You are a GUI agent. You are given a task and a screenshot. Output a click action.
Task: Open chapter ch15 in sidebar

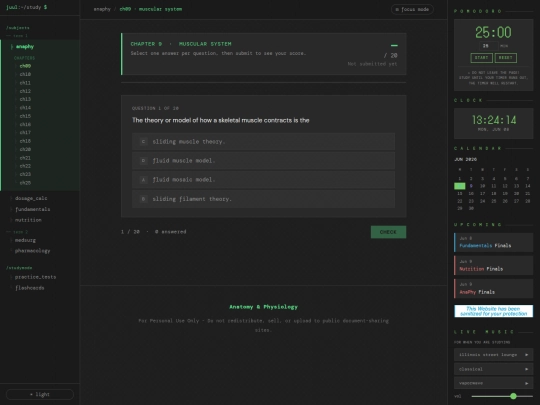click(25, 116)
